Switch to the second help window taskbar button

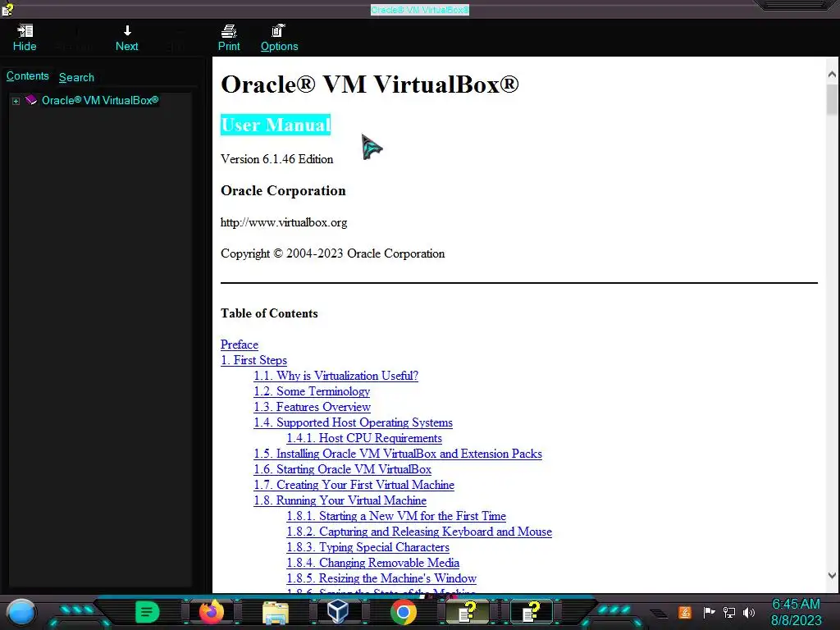(x=532, y=612)
